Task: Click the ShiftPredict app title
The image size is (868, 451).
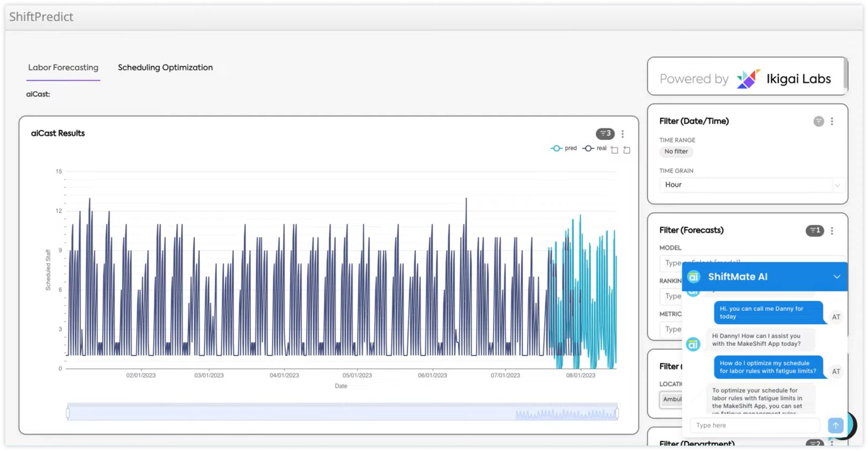Action: point(41,17)
